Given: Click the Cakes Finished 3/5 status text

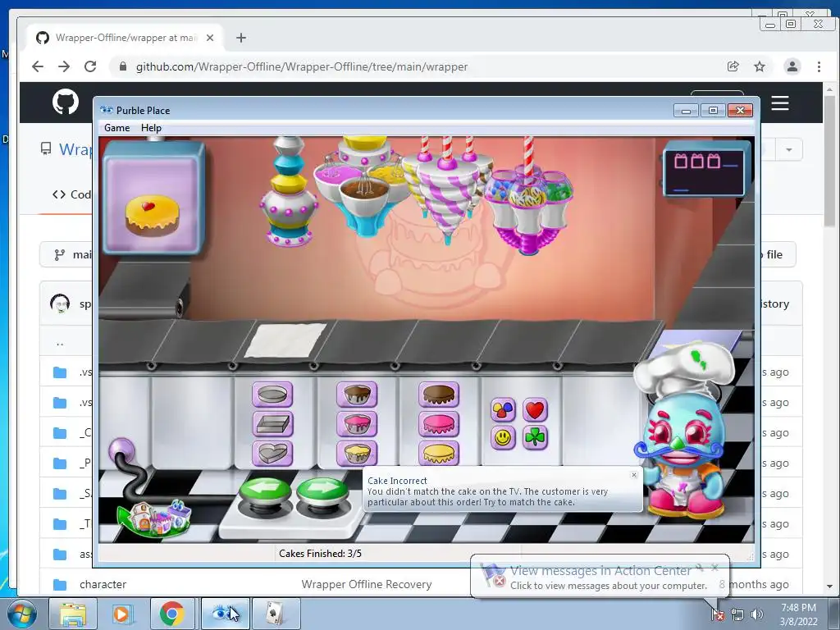Looking at the screenshot, I should 321,554.
